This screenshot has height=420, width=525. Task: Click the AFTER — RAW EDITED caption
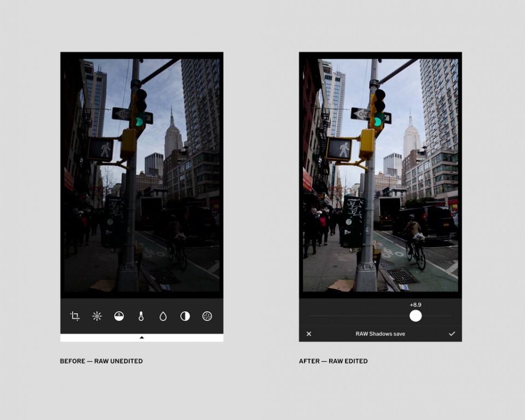coord(333,361)
